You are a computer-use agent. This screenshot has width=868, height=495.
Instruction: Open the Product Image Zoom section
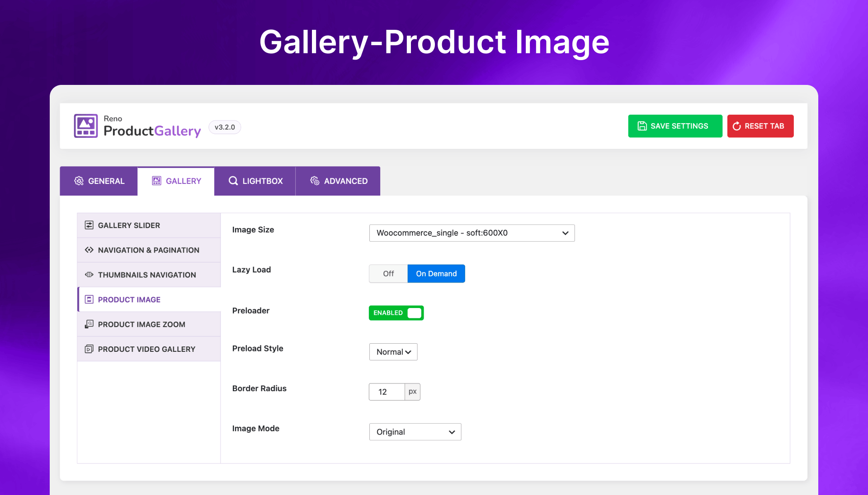(x=149, y=324)
